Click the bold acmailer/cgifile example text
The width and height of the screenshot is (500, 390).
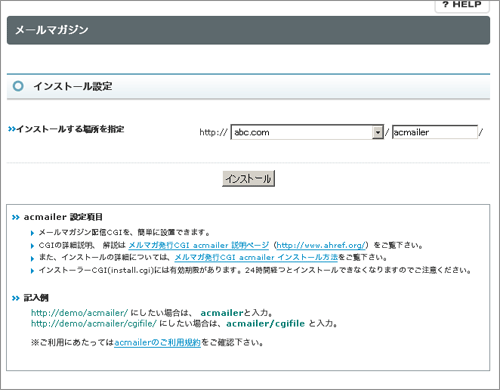coord(265,323)
